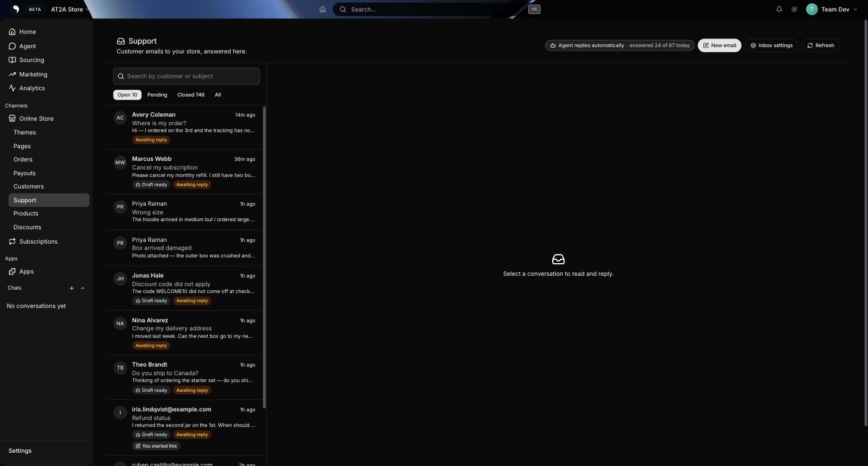The width and height of the screenshot is (868, 466).
Task: Open Inbox settings
Action: [772, 45]
